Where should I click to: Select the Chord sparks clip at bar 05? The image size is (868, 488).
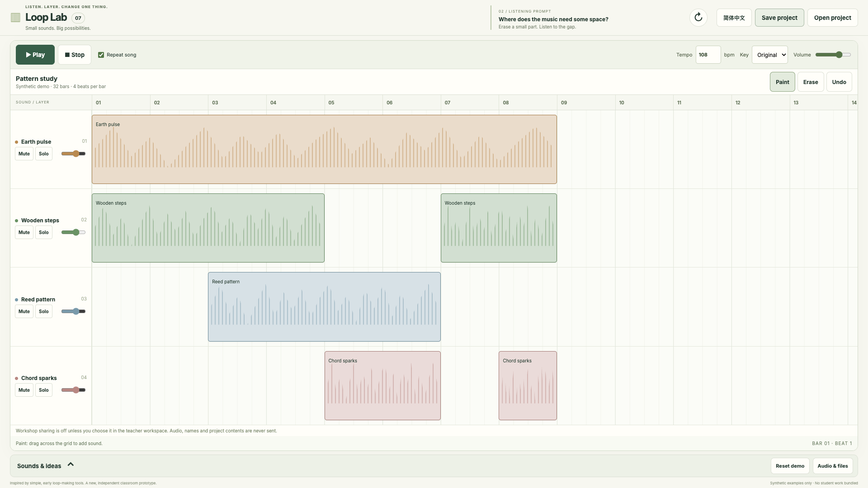pos(382,385)
